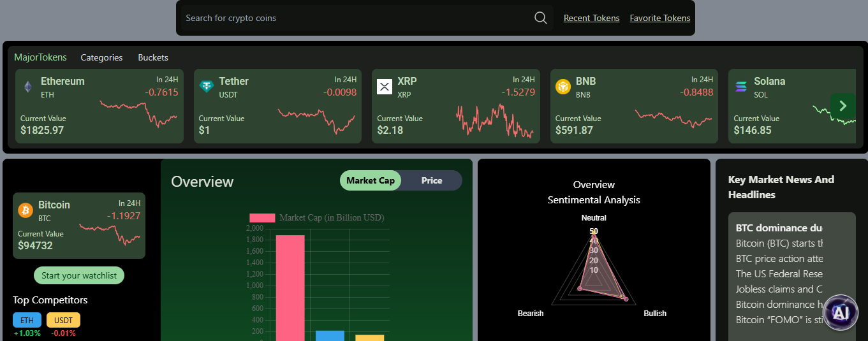Viewport: 868px width, 341px height.
Task: Click the blue market cap bar
Action: (x=330, y=335)
